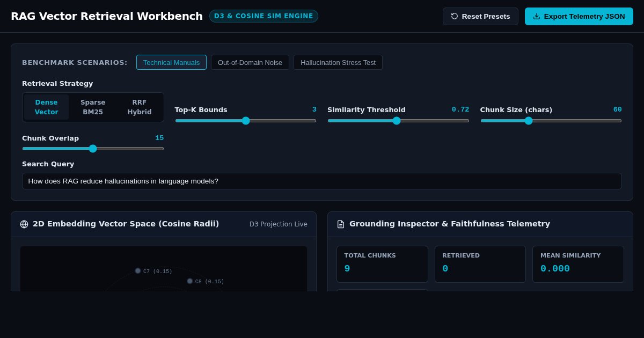Image resolution: width=644 pixels, height=338 pixels.
Task: Adjust the Chunk Size slider
Action: (551, 121)
